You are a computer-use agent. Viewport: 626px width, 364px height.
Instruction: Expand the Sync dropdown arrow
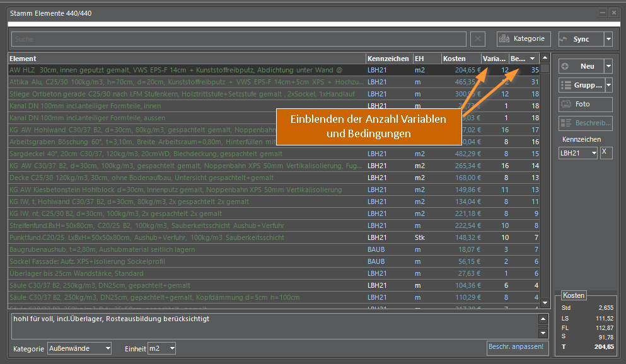pos(608,39)
